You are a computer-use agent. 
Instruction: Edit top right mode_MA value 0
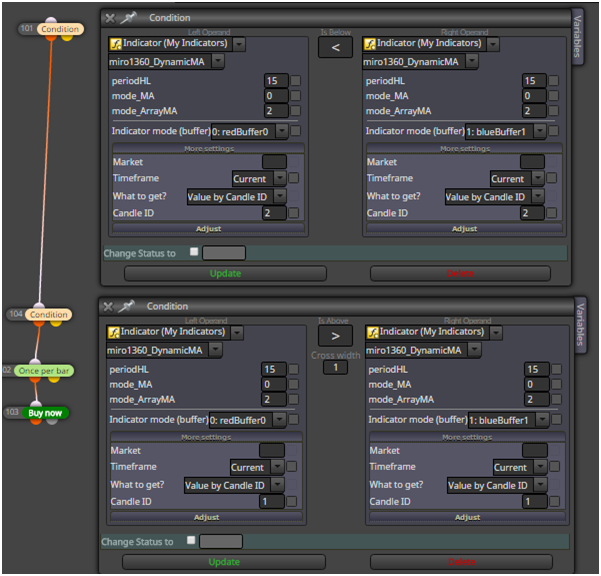pos(534,96)
